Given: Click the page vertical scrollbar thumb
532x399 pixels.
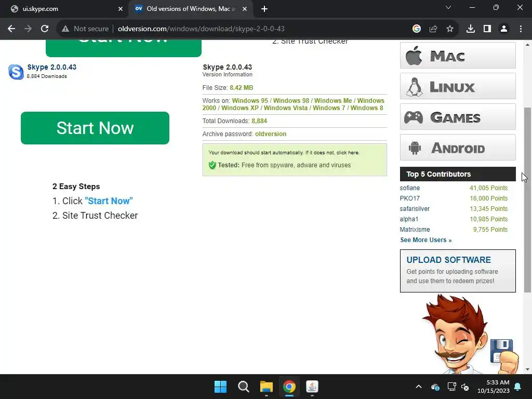Looking at the screenshot, I should [528, 200].
